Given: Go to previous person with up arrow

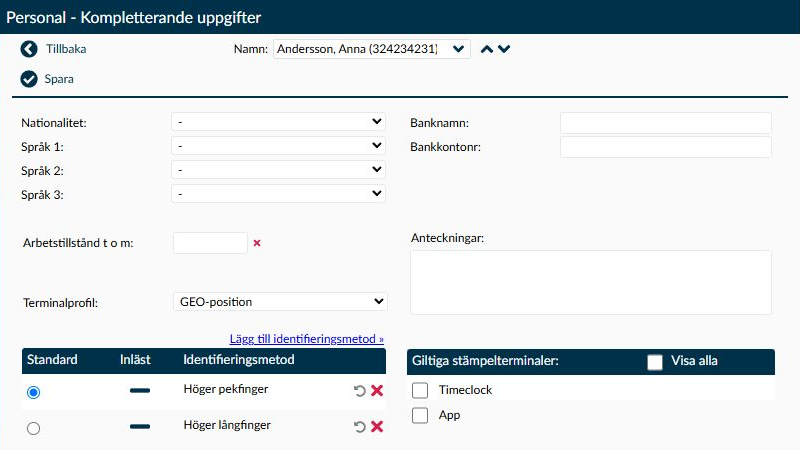Looking at the screenshot, I should click(x=487, y=49).
